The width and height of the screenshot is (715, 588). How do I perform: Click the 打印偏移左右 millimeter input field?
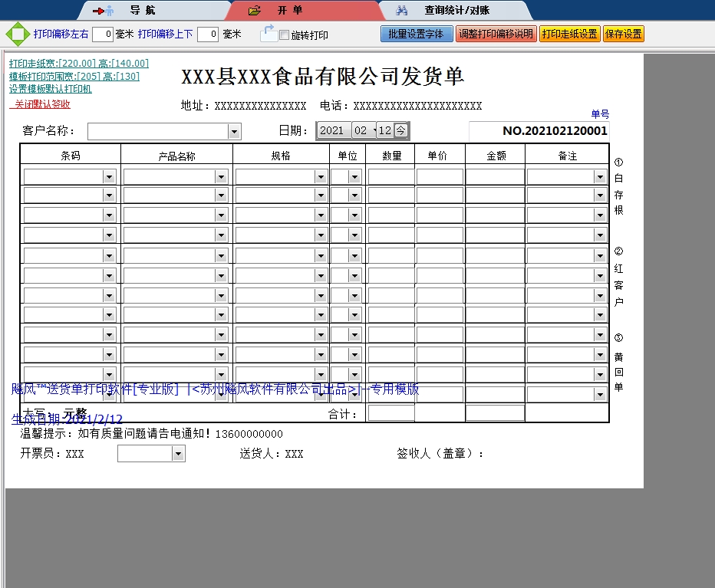103,34
